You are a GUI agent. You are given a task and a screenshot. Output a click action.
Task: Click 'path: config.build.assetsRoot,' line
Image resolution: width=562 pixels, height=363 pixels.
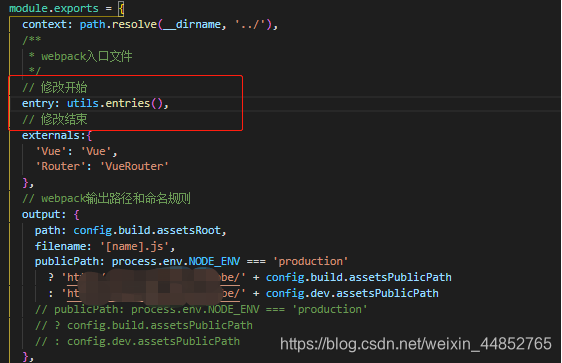coord(130,230)
